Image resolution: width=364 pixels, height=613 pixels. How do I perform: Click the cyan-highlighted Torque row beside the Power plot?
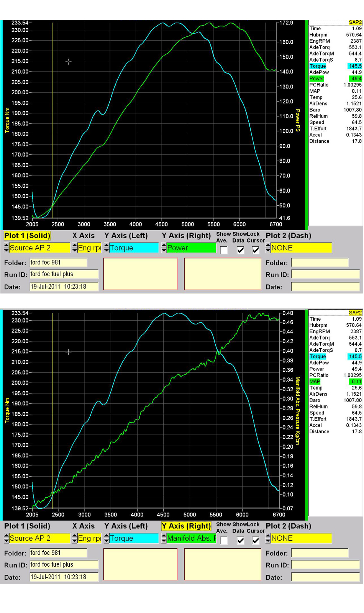(336, 66)
